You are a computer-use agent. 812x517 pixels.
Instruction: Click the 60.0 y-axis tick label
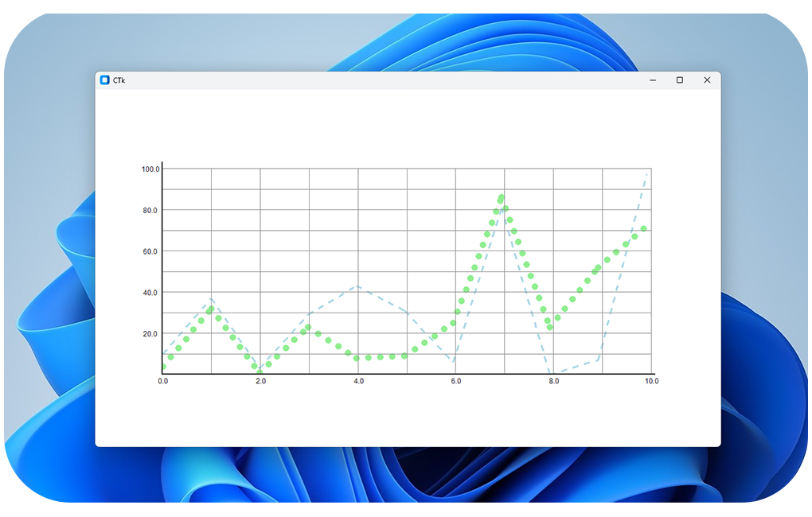point(150,251)
